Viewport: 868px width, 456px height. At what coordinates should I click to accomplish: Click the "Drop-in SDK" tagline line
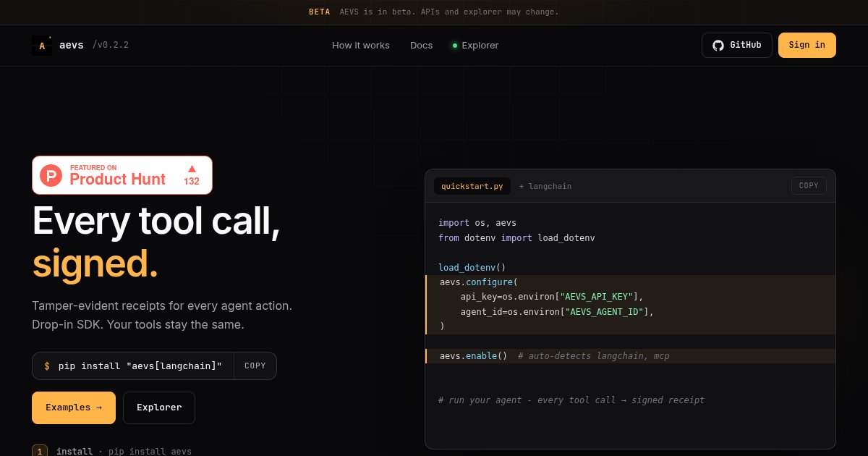(138, 324)
